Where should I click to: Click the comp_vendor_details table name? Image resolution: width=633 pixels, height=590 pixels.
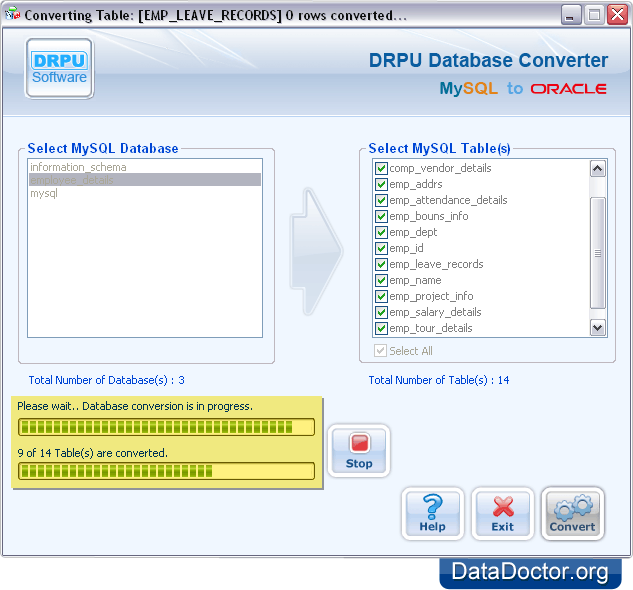[440, 168]
